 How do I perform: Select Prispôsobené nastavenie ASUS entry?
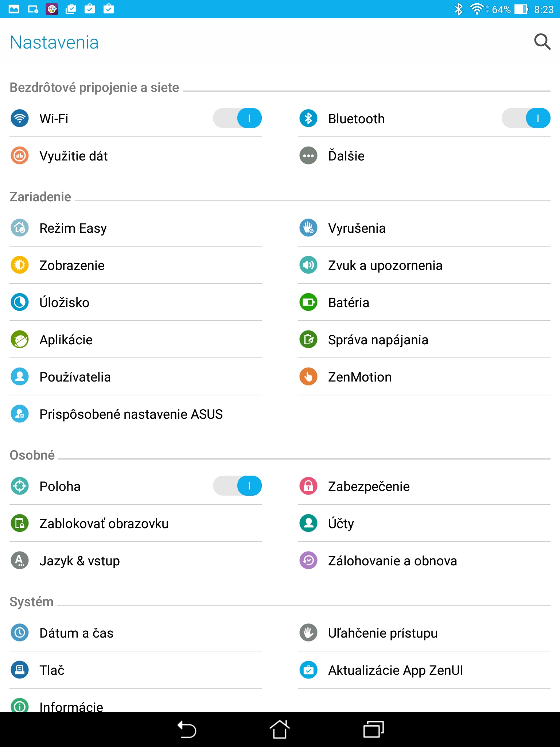pos(131,414)
